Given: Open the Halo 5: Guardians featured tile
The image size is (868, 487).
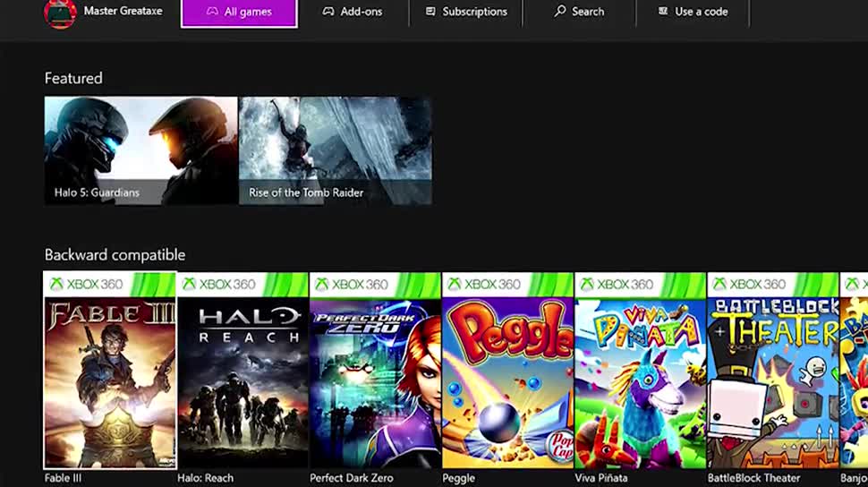Looking at the screenshot, I should point(140,150).
